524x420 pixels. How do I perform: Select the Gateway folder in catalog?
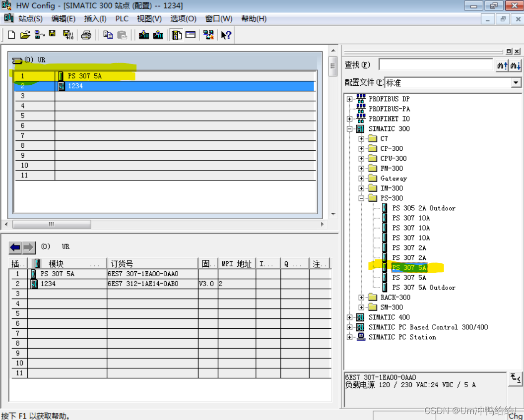393,179
